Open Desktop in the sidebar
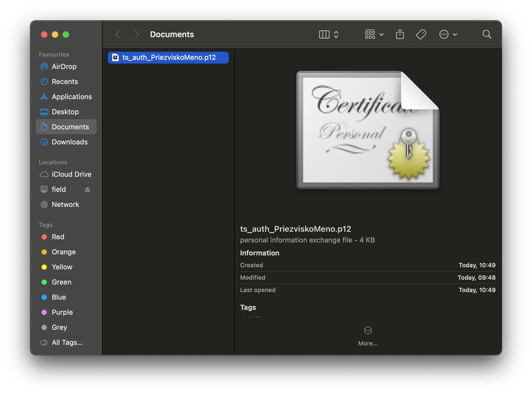Viewport: 532px width, 395px height. click(x=66, y=112)
